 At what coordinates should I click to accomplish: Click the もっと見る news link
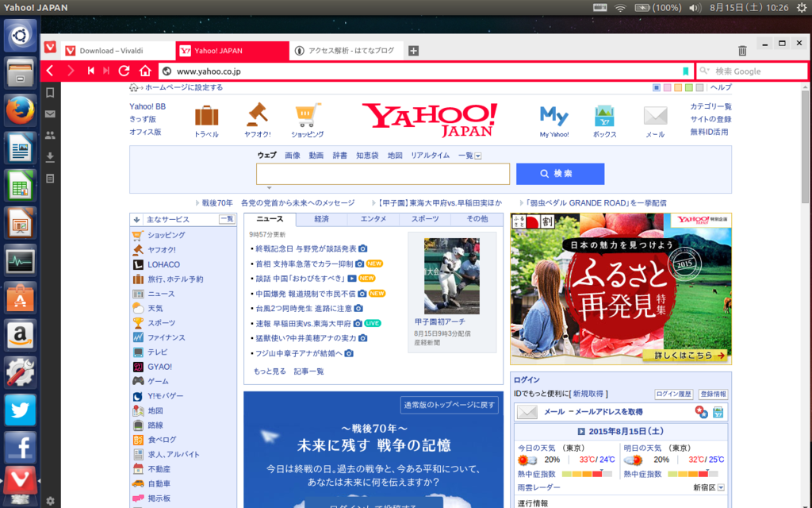coord(270,371)
